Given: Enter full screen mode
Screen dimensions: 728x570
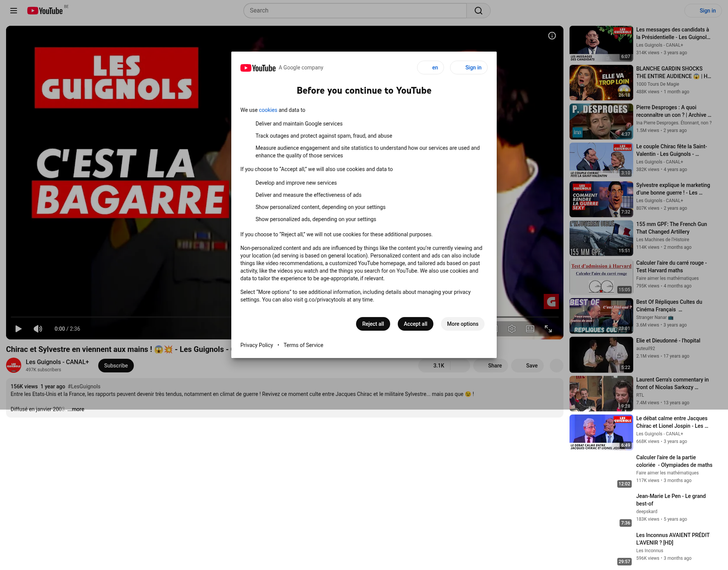Looking at the screenshot, I should tap(548, 329).
